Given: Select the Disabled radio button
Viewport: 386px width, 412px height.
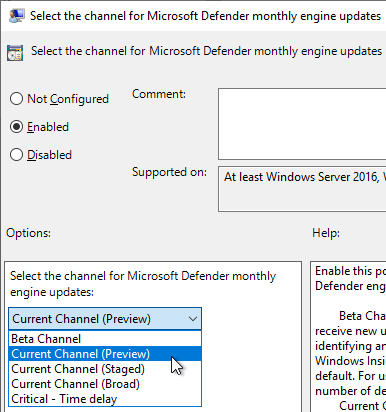Looking at the screenshot, I should click(16, 155).
